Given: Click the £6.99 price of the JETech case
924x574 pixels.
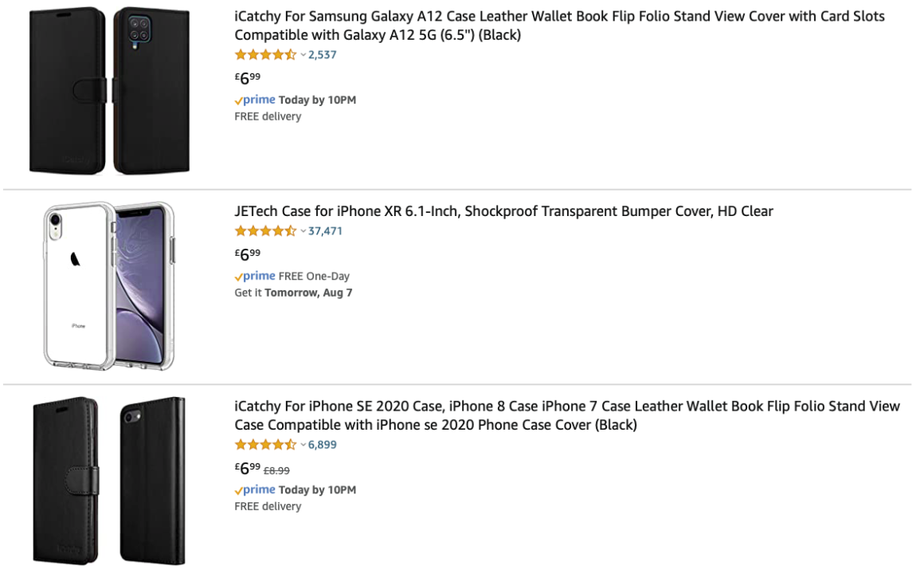Looking at the screenshot, I should pos(248,254).
